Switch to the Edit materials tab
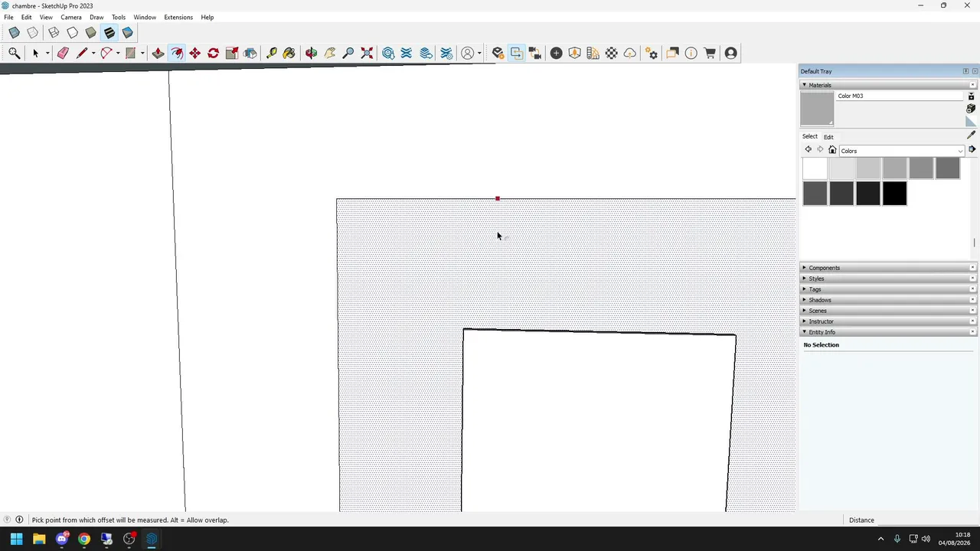This screenshot has height=551, width=980. [x=828, y=137]
